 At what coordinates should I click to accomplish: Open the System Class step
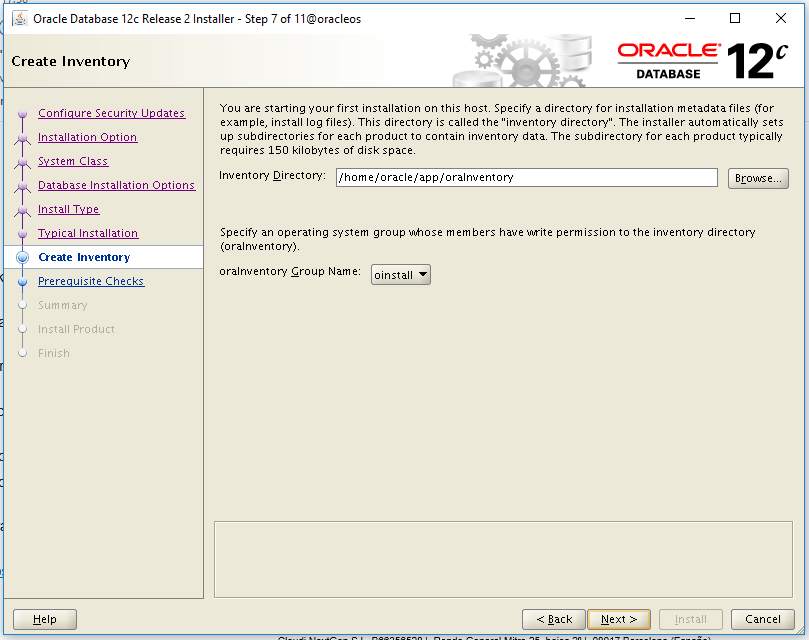(73, 161)
